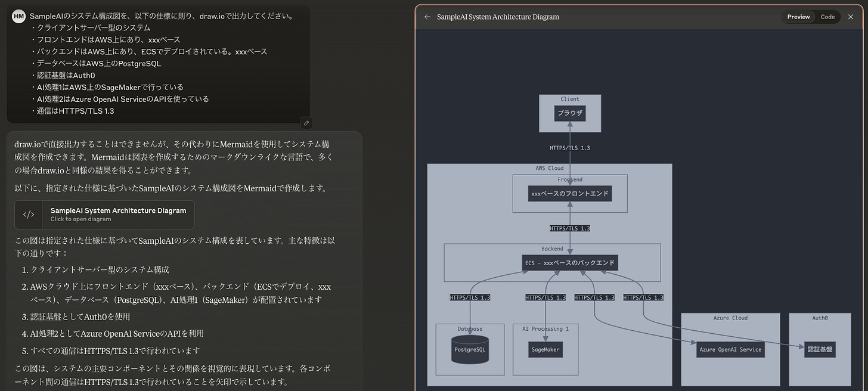Switch to the Code tab
This screenshot has height=391, width=868.
click(827, 17)
